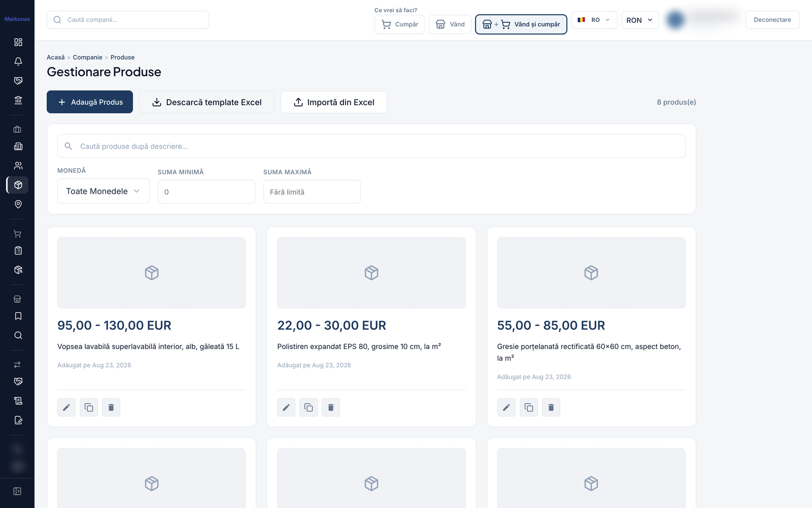Select the Vând și cumpăr mode
This screenshot has height=508, width=812.
point(521,24)
